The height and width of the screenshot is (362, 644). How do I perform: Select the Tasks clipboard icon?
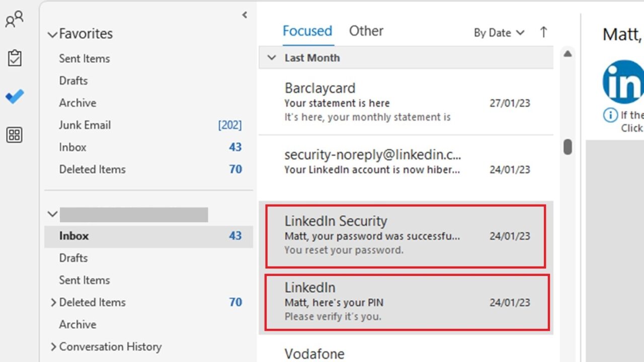point(15,58)
